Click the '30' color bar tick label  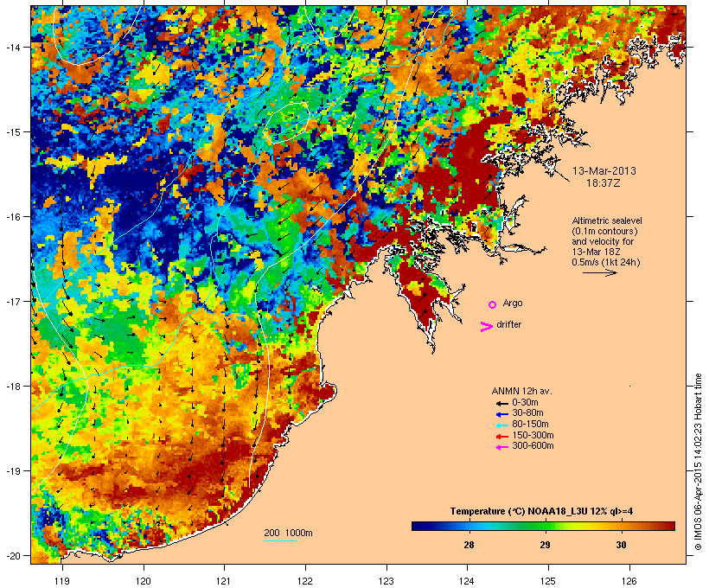[x=621, y=545]
